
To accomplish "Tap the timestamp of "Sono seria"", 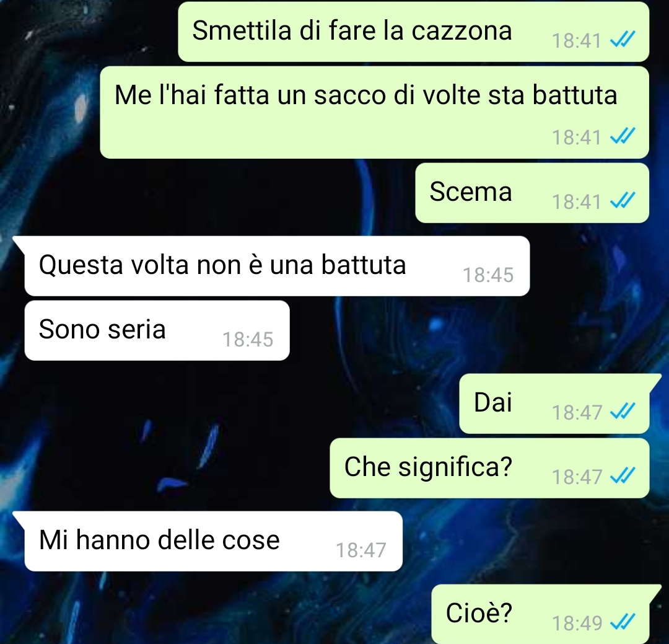I will click(x=248, y=340).
